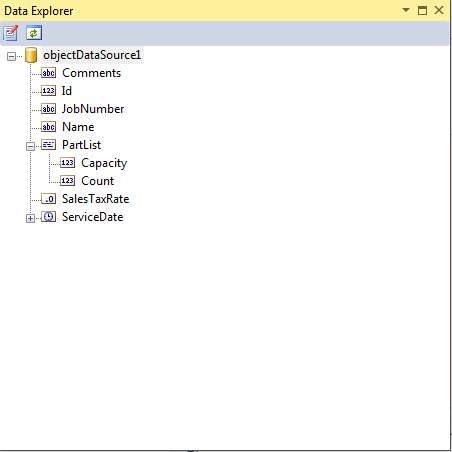Click the 123 icon beside Capacity

[x=68, y=163]
